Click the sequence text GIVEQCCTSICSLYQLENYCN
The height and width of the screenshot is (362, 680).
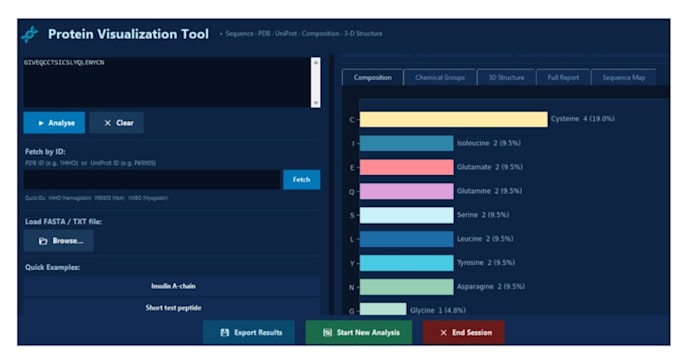click(x=64, y=62)
